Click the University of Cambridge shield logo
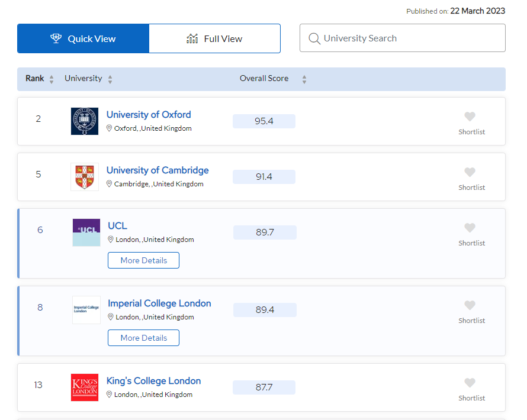Image resolution: width=527 pixels, height=420 pixels. (85, 177)
